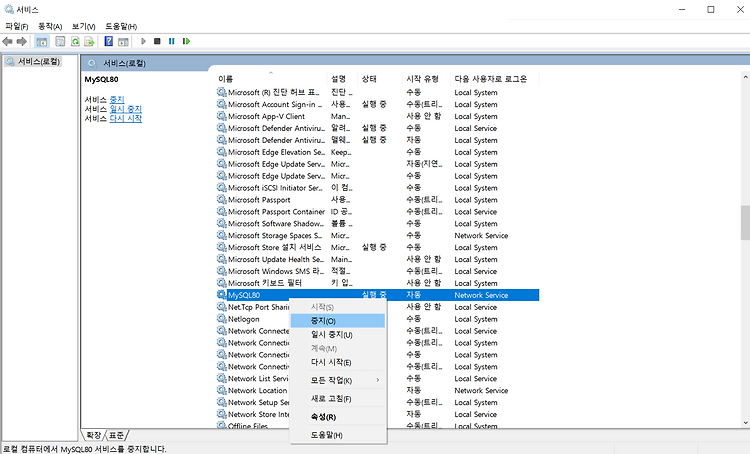Toggle the action pane toolbar icon
The width and height of the screenshot is (750, 454).
tap(123, 42)
